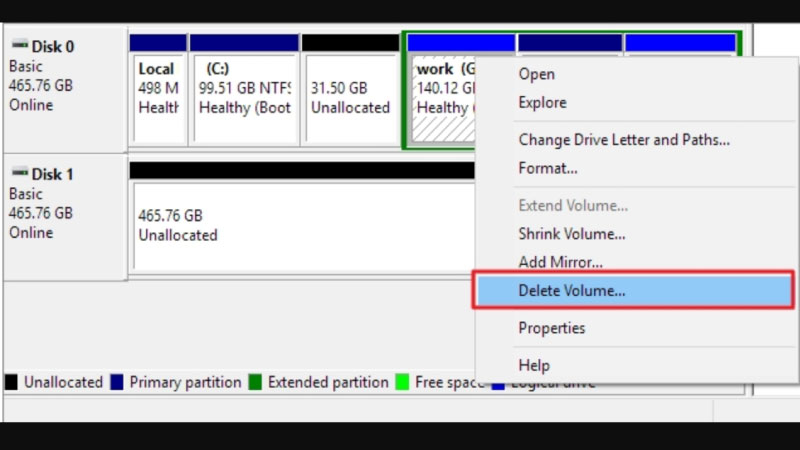Select the work (G:) 140.12 GB volume

point(440,97)
